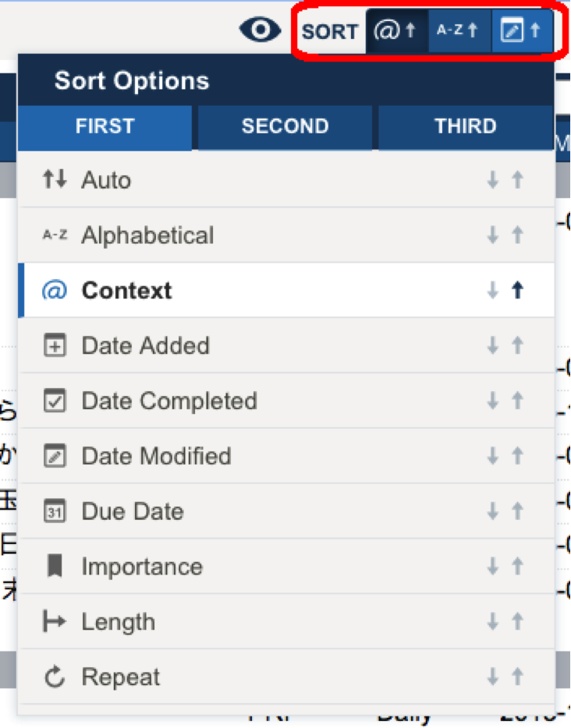Click the Date Completed checkbox calendar icon

pos(54,401)
